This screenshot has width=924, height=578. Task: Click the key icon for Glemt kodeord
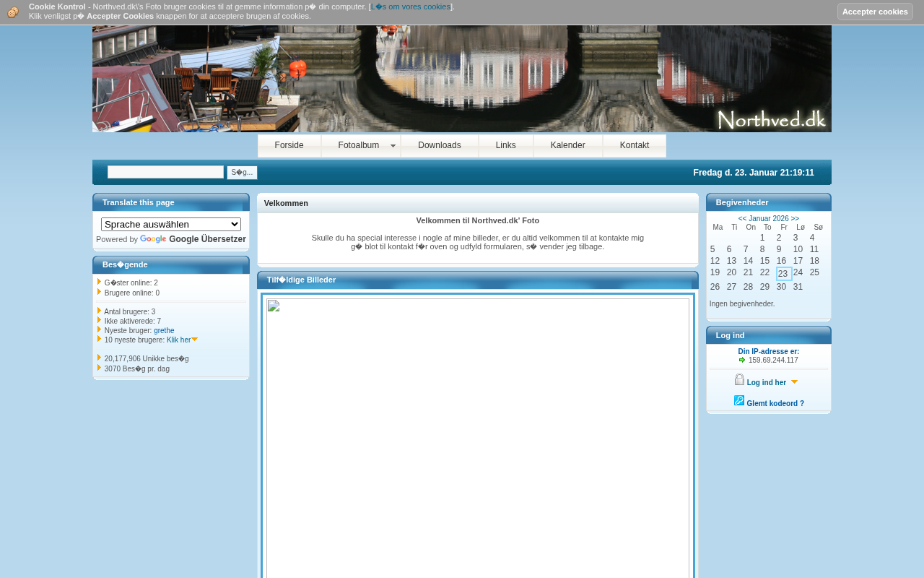tap(739, 401)
